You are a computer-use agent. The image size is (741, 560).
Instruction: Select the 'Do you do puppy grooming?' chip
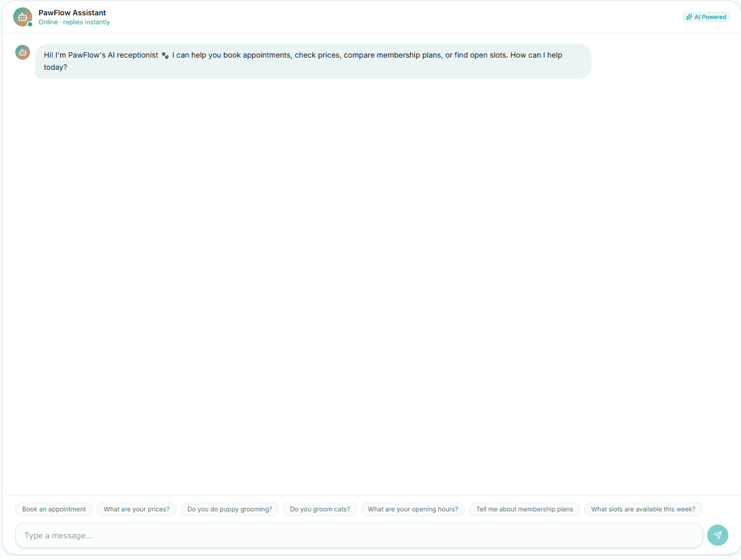[x=230, y=509]
